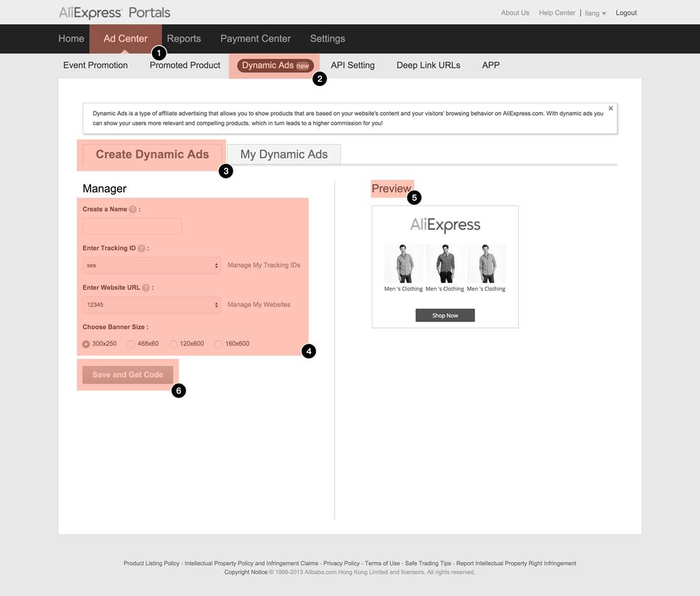This screenshot has height=596, width=700.
Task: Click the first Men's Clothing preview image
Action: click(x=404, y=264)
